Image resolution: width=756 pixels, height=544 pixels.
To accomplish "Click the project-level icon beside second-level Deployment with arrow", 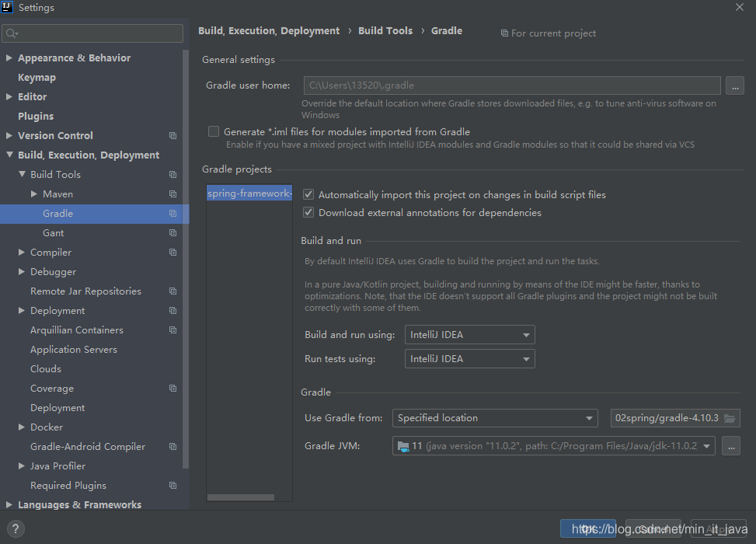I will 172,311.
